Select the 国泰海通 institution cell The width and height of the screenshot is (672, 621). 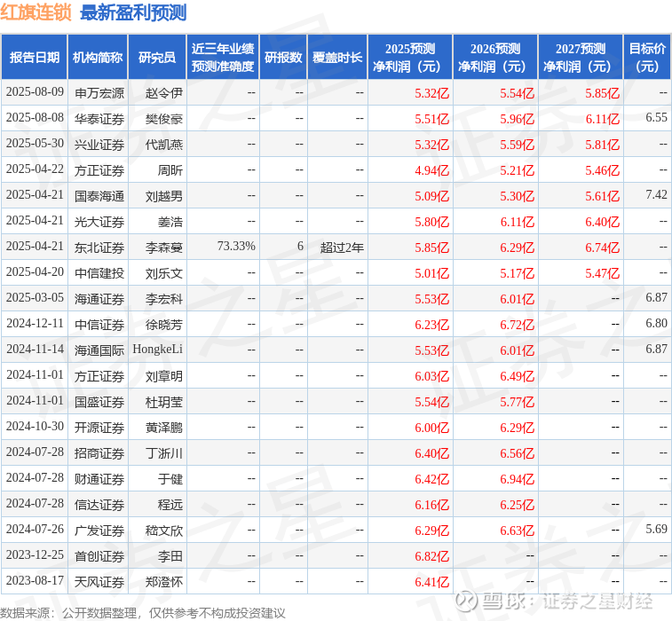click(x=99, y=196)
